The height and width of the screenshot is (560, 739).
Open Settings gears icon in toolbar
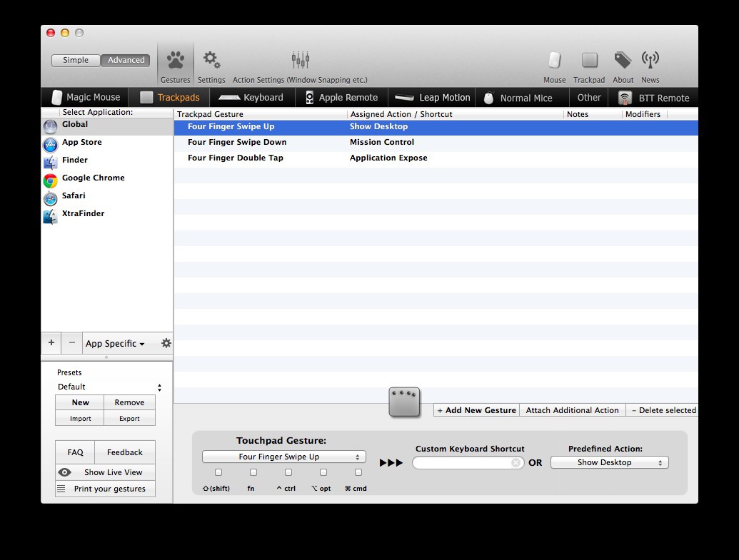point(211,61)
